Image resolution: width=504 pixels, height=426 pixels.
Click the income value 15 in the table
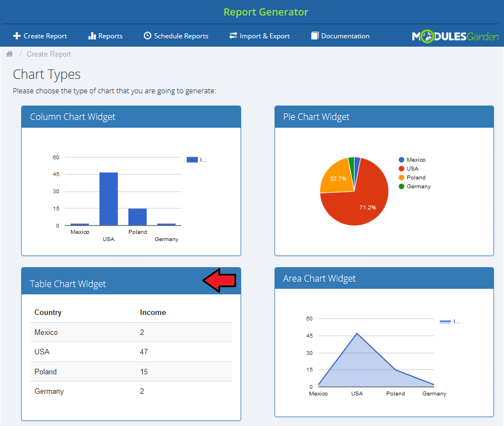pos(144,372)
